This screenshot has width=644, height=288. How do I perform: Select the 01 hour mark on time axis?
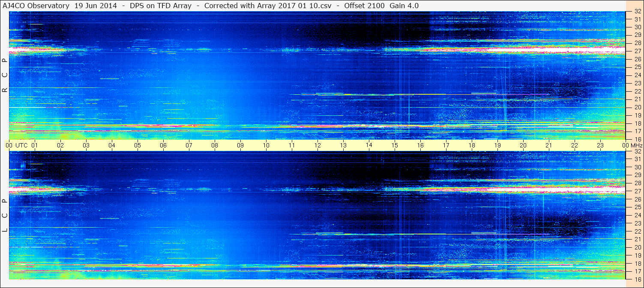(x=35, y=145)
